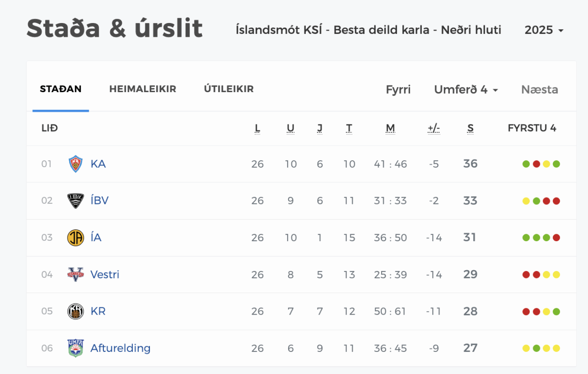Viewport: 588px width, 374px height.
Task: Click the ÍA club crest icon
Action: click(x=75, y=238)
